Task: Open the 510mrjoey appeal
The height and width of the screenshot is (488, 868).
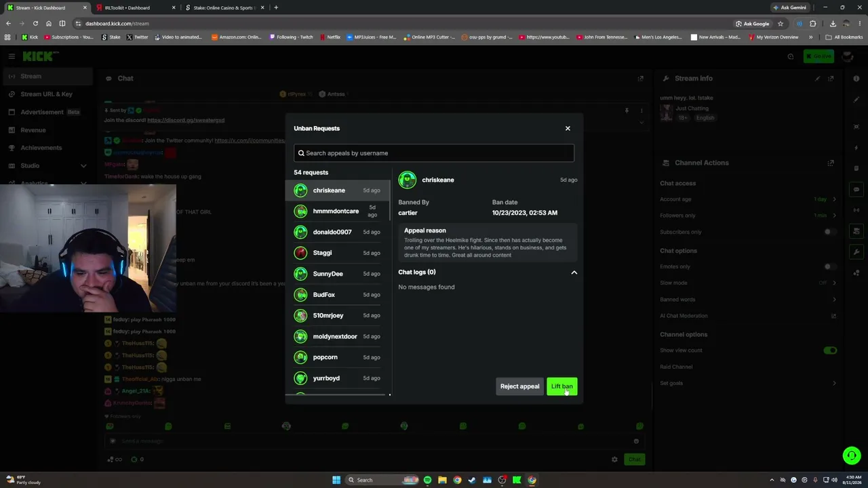Action: tap(338, 315)
